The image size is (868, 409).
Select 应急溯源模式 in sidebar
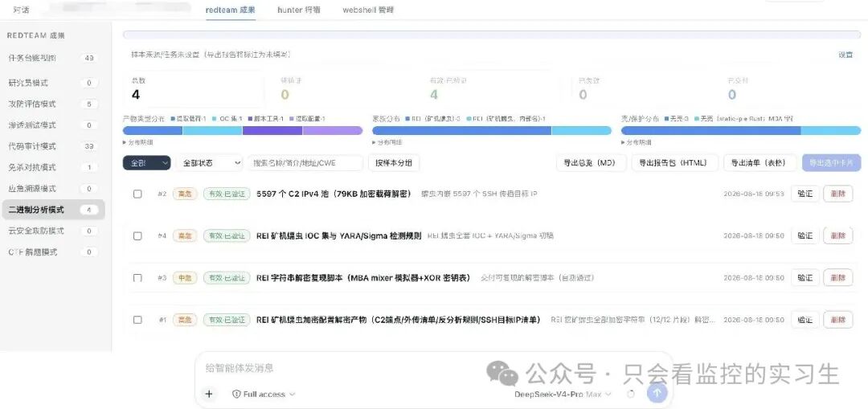[53, 189]
